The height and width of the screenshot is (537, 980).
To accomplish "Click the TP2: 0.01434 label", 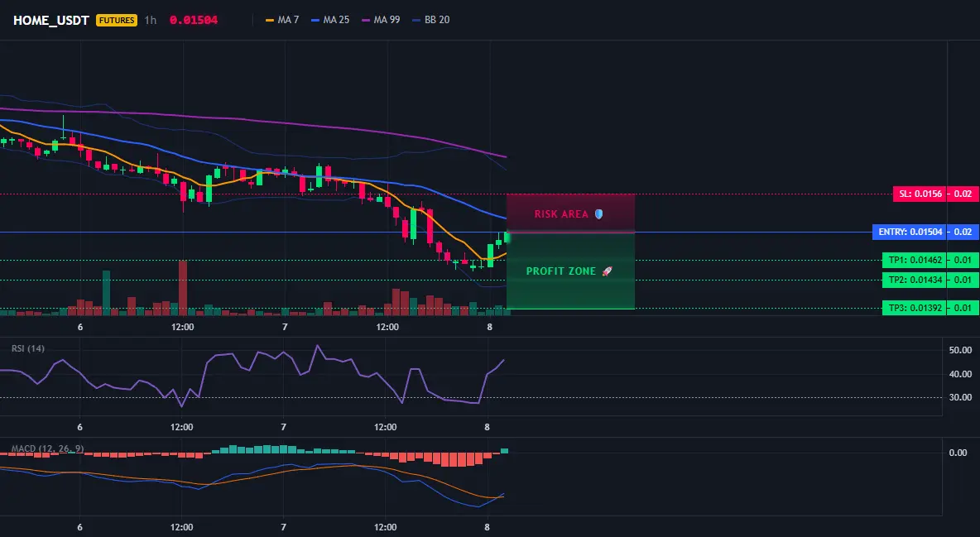I will [915, 280].
